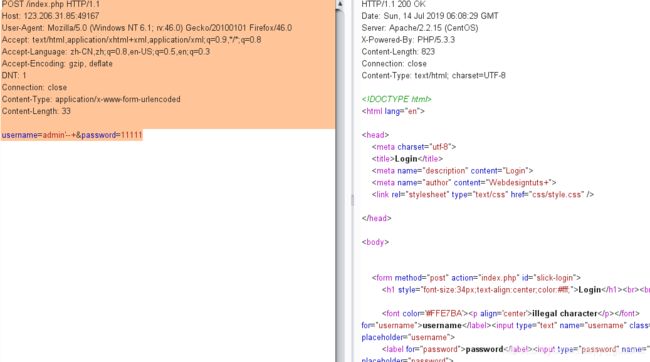650x362 pixels.
Task: Click the Content-Type: text/html; charset=UTF-8 line
Action: point(433,75)
